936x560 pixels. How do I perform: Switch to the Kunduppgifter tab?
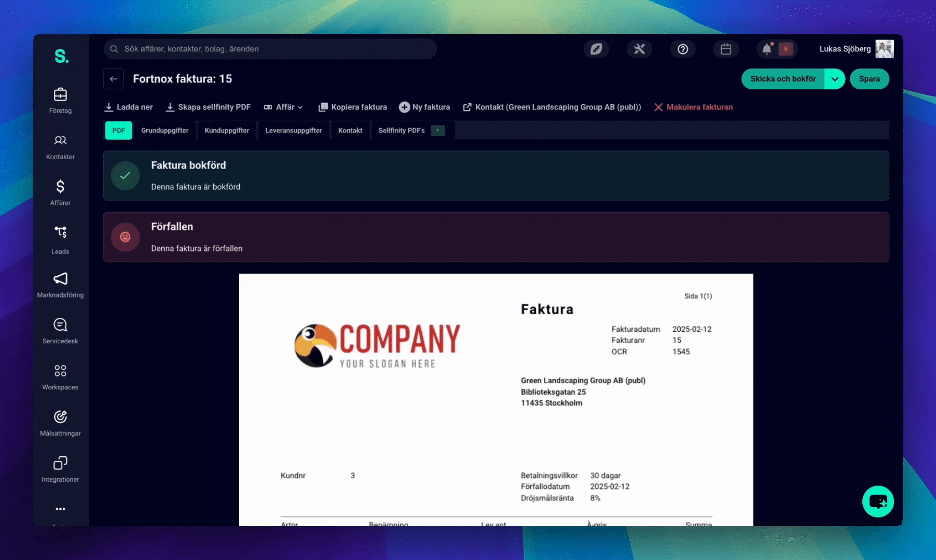[227, 130]
